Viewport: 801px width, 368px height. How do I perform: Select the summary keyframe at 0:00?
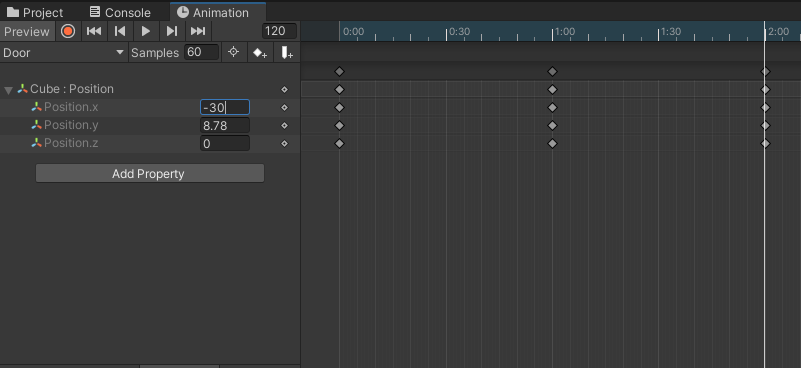pyautogui.click(x=339, y=72)
